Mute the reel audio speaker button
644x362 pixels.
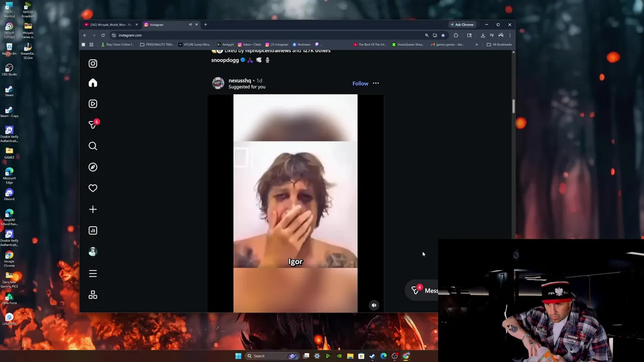(x=374, y=305)
